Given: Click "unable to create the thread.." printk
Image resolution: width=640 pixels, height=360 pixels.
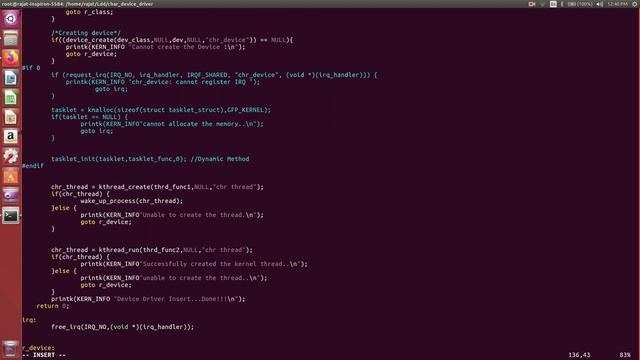Looking at the screenshot, I should pyautogui.click(x=174, y=278).
